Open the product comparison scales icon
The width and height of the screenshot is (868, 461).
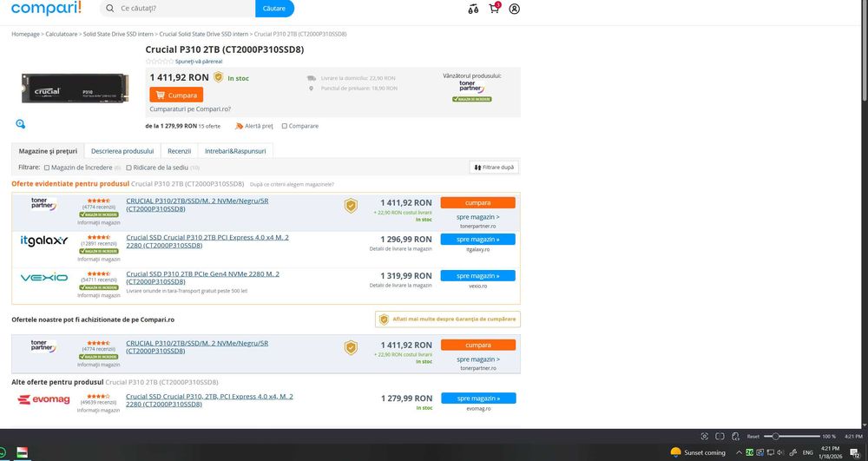(473, 9)
